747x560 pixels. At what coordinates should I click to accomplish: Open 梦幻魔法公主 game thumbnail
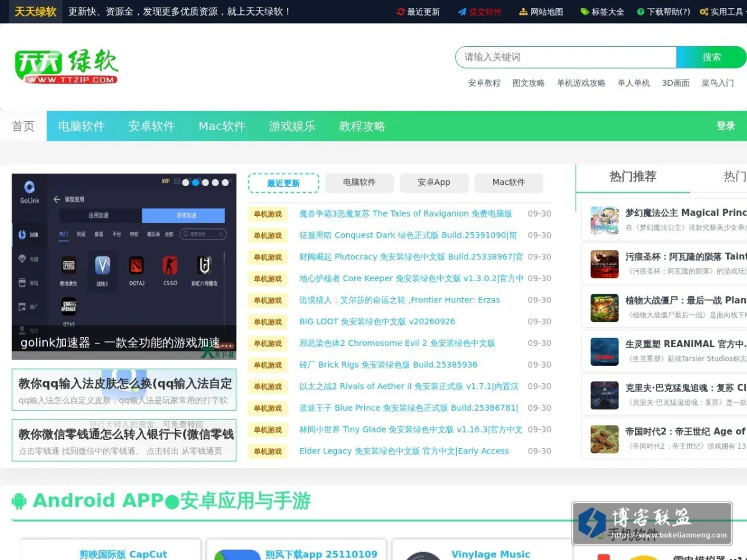604,220
